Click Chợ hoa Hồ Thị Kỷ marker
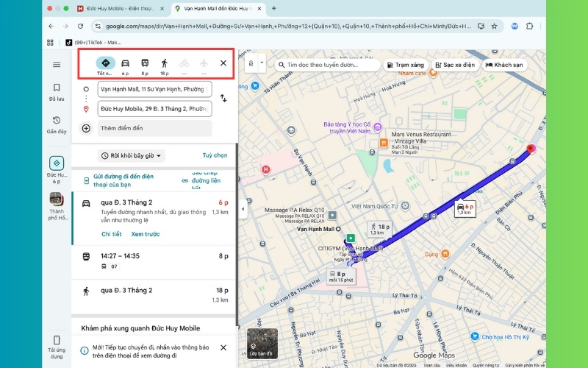Screen dimensions: 588x368 tap(474, 336)
